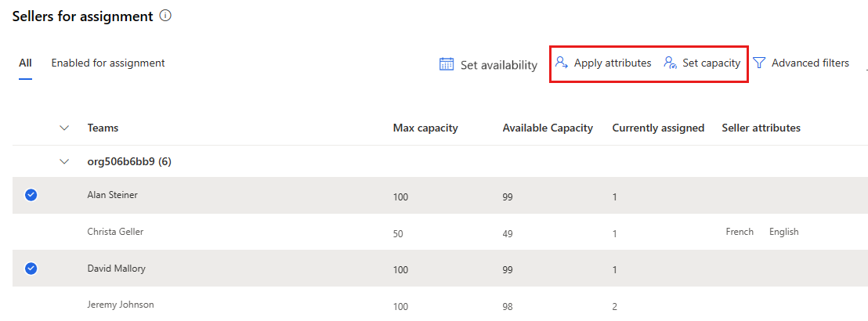Open the Enabled for assignment tab
This screenshot has height=321, width=868.
(108, 63)
